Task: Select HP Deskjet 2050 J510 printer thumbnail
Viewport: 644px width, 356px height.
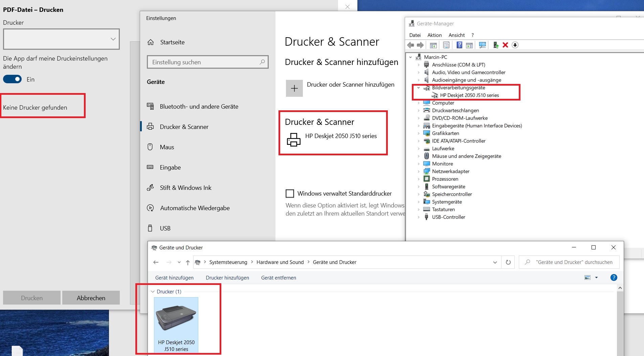Action: [176, 325]
